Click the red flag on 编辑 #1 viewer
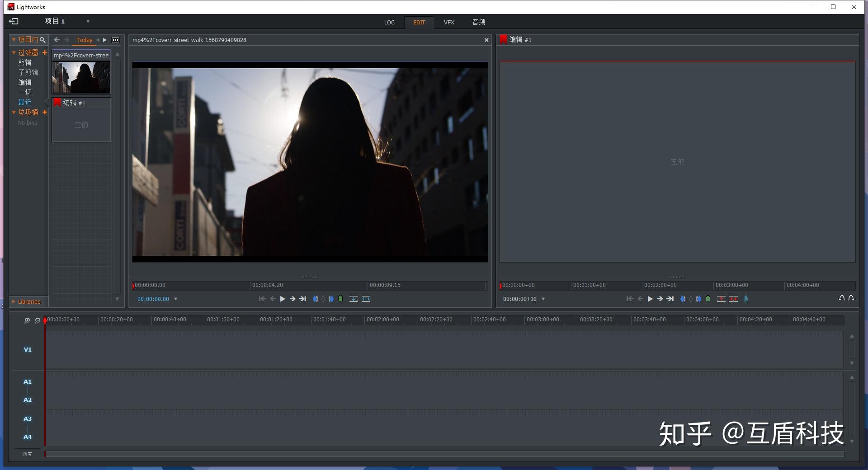This screenshot has height=470, width=868. coord(503,39)
